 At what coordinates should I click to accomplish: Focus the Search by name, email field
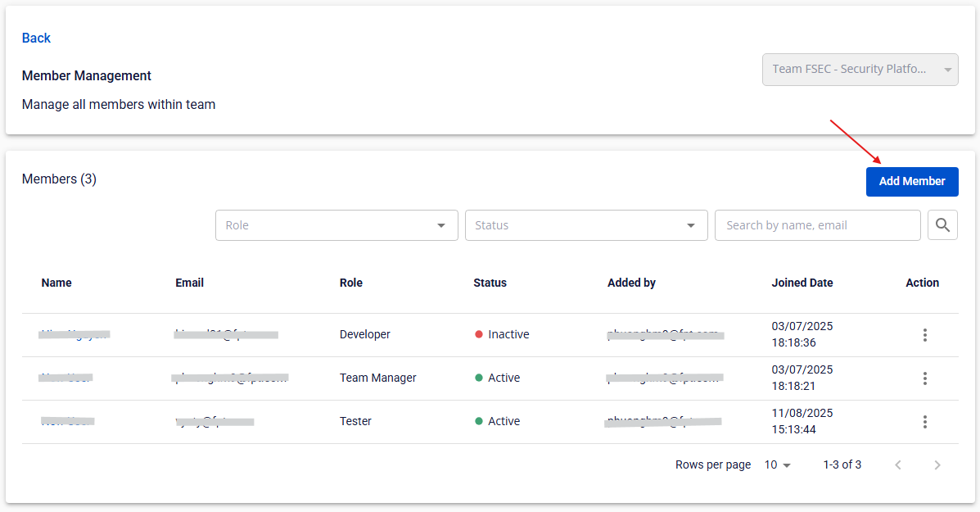(x=816, y=225)
